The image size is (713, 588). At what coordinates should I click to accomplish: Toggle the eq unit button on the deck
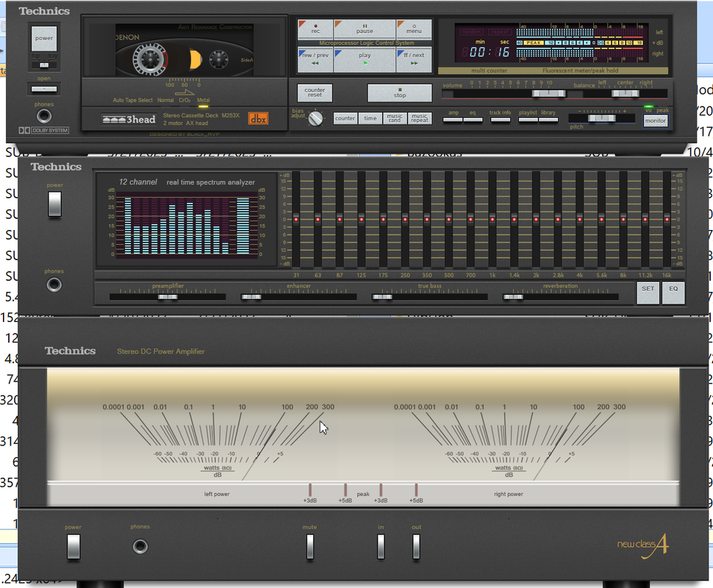tap(473, 120)
